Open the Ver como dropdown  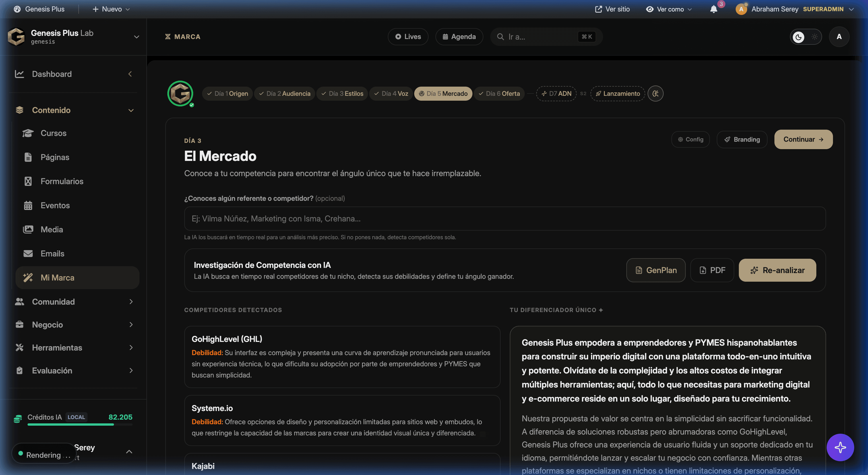[x=669, y=9]
